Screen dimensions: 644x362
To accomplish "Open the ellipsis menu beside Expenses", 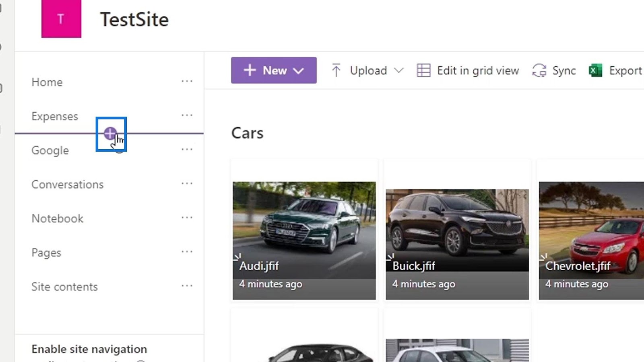I will pyautogui.click(x=187, y=115).
